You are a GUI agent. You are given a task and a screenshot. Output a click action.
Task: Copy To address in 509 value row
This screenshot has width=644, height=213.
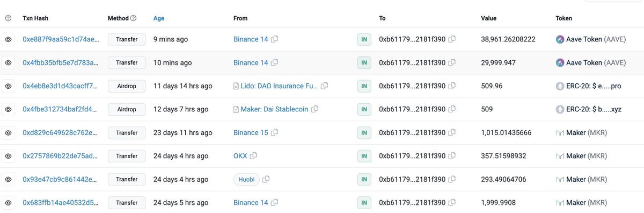coord(452,109)
